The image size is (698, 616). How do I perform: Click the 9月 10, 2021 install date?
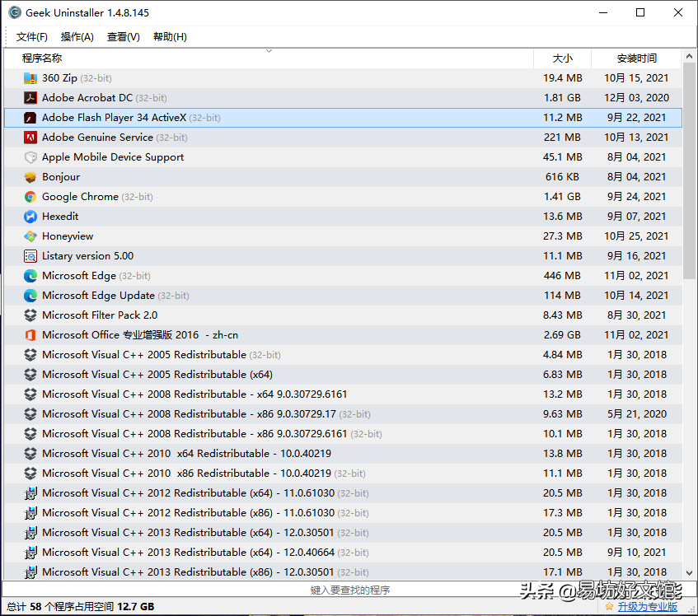[x=636, y=553]
